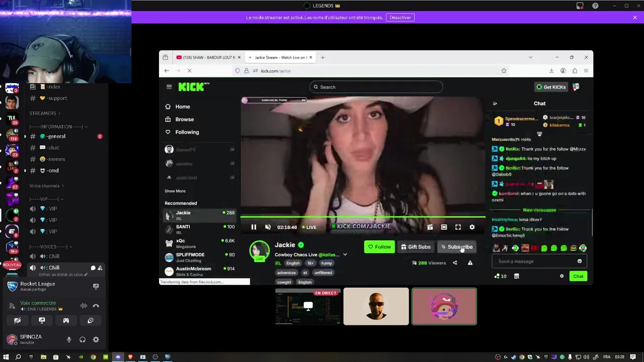Expand the chat leaderboard chevron
644x362 pixels.
[539, 134]
